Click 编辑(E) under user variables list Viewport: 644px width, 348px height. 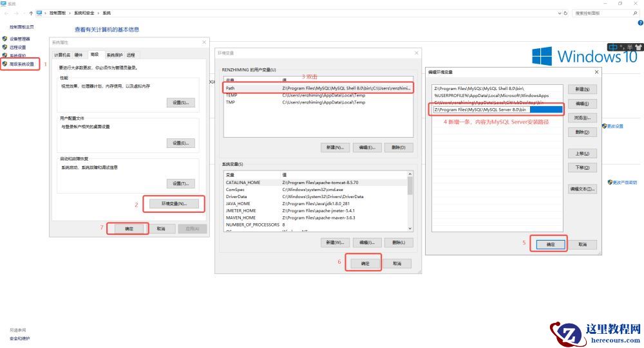point(367,147)
